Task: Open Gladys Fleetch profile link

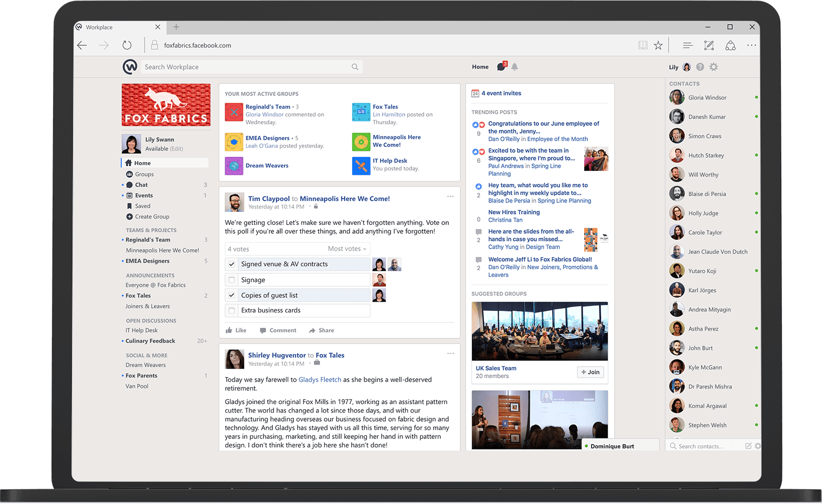Action: (x=320, y=380)
